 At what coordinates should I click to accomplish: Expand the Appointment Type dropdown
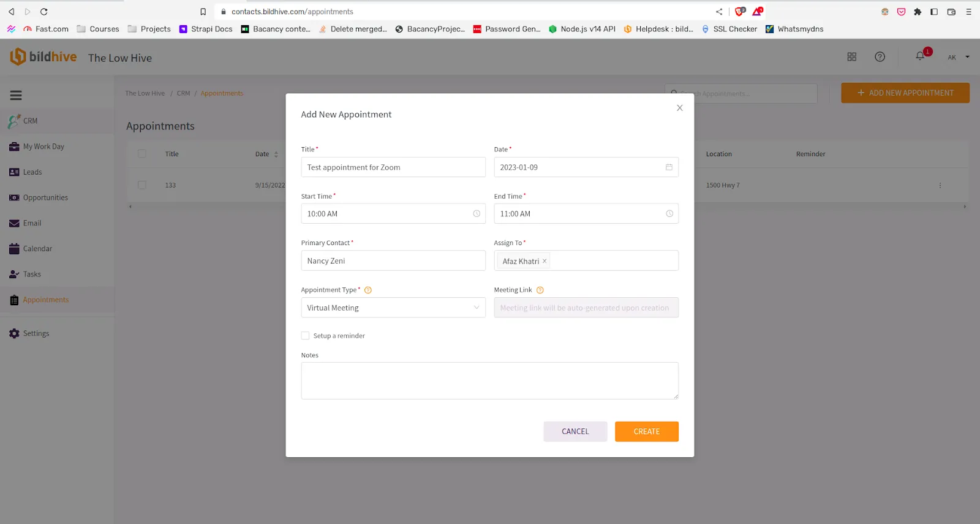pos(393,308)
